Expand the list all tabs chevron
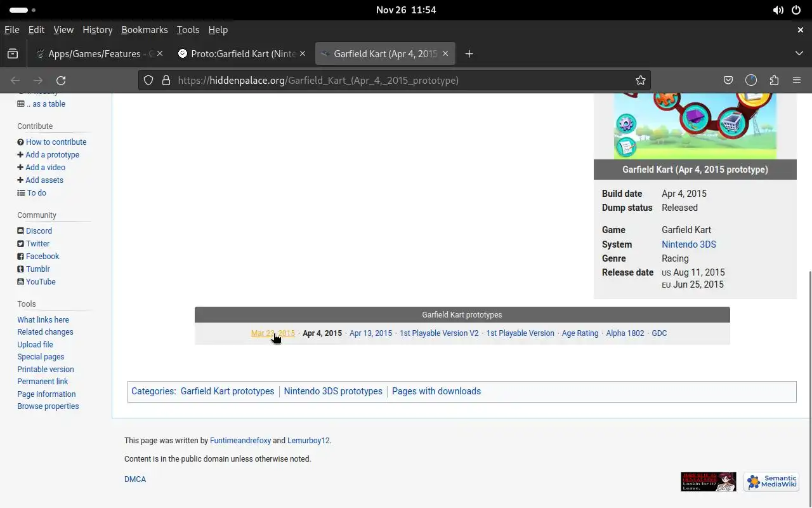The height and width of the screenshot is (508, 812). coord(799,54)
